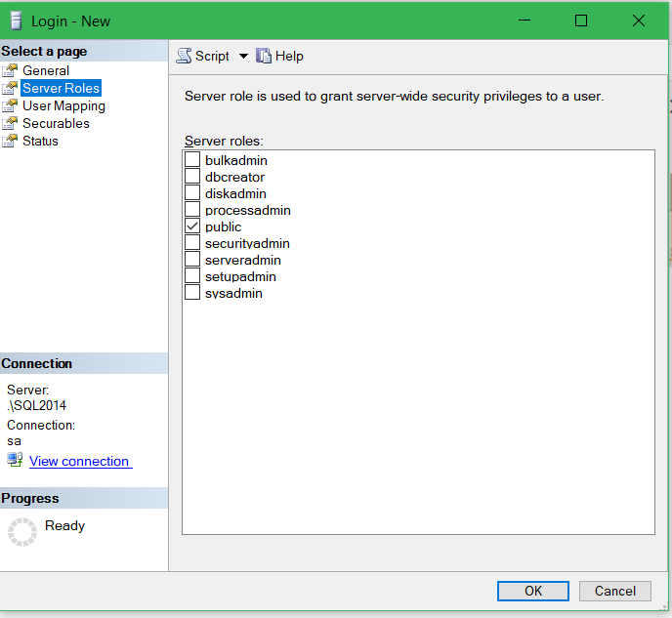Click the Script scroll icon
The width and height of the screenshot is (672, 618).
coord(184,56)
